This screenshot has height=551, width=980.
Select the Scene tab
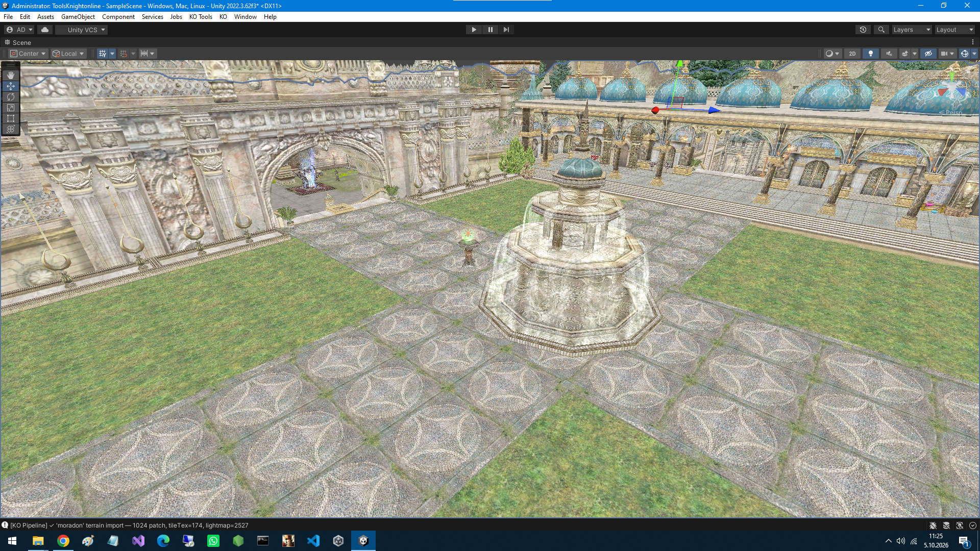point(18,42)
